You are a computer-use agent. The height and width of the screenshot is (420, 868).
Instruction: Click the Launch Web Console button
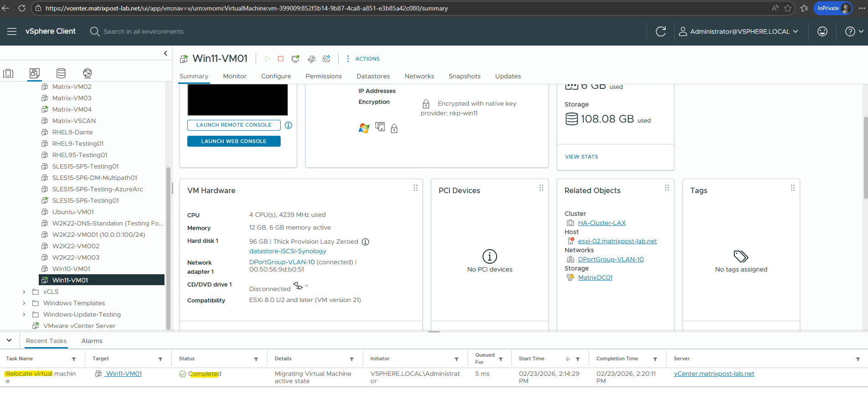(x=234, y=141)
